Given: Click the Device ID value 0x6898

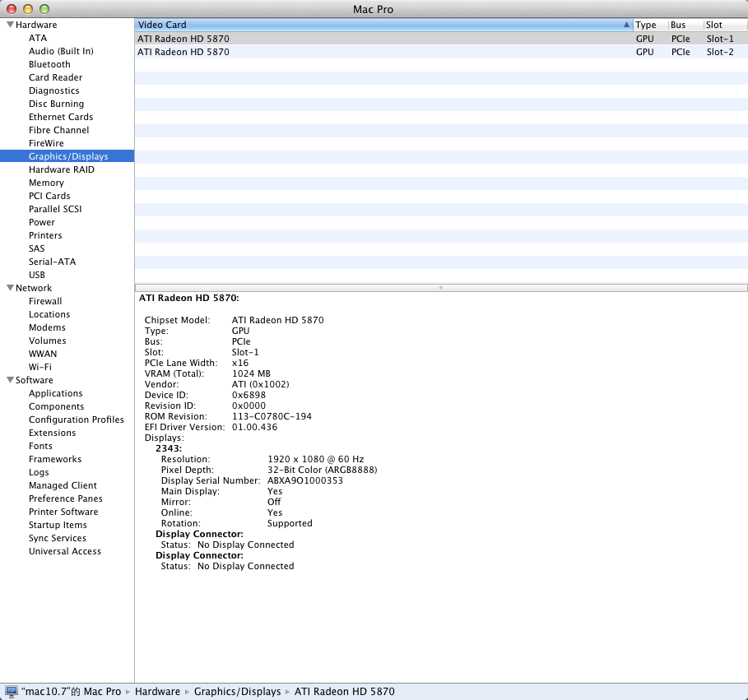Looking at the screenshot, I should coord(249,395).
